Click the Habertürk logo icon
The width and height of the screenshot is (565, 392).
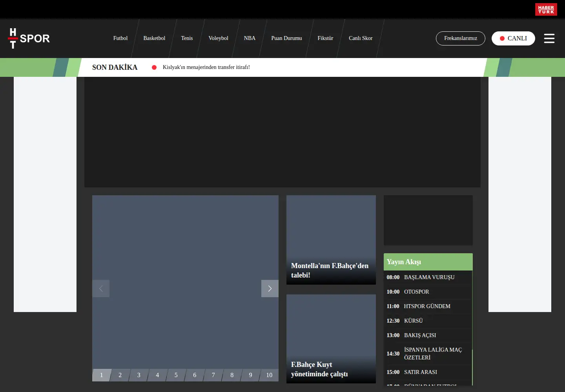click(546, 9)
